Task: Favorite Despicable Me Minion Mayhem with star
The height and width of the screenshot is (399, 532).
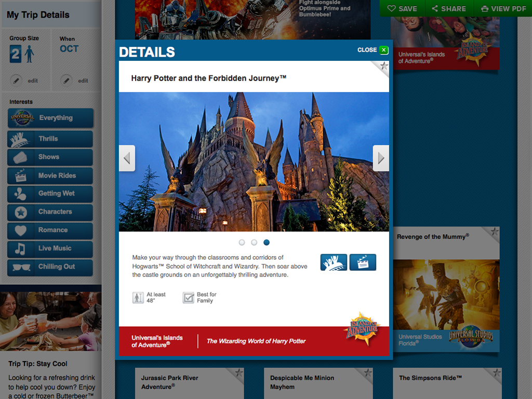Action: click(368, 373)
